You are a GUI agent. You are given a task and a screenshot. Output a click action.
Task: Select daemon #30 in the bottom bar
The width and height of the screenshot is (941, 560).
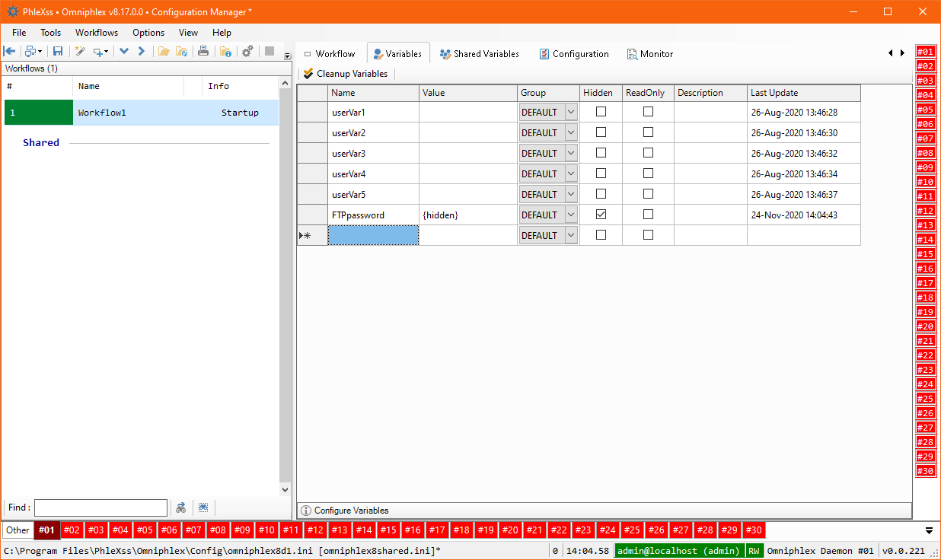pos(754,530)
